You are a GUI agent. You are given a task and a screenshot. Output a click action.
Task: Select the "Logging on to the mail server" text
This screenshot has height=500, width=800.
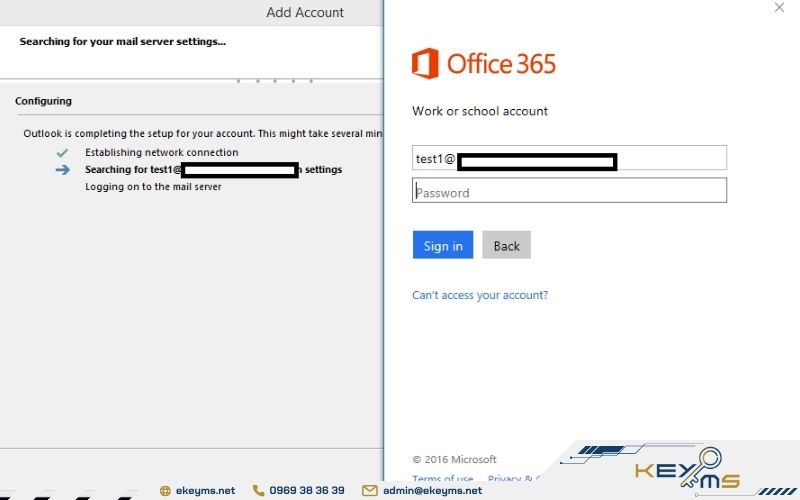[x=153, y=187]
